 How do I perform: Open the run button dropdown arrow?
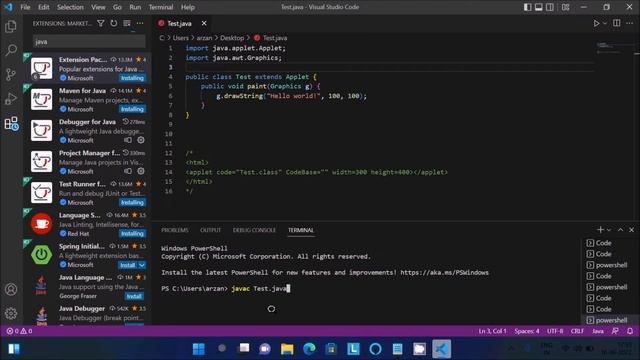pos(604,24)
